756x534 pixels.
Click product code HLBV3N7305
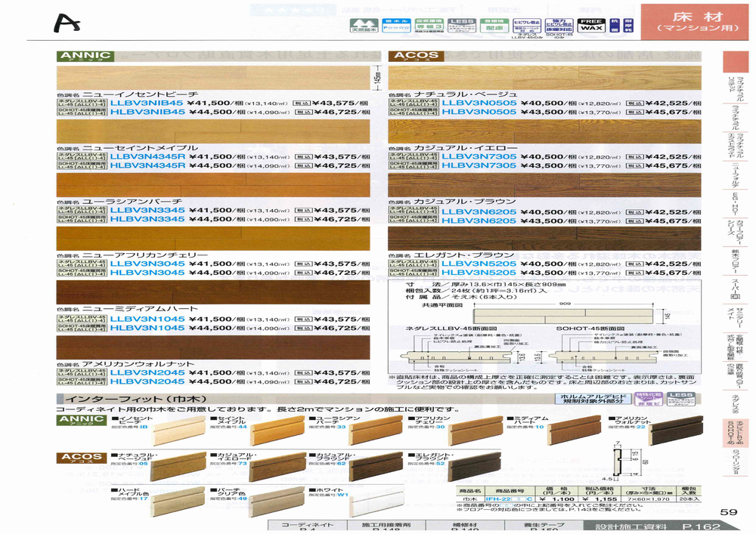(479, 165)
